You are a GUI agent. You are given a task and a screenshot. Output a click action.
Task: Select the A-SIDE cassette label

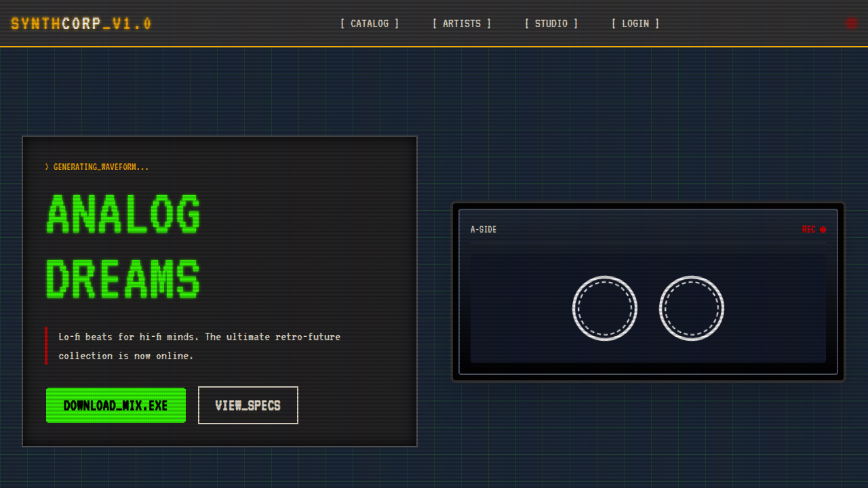click(484, 230)
